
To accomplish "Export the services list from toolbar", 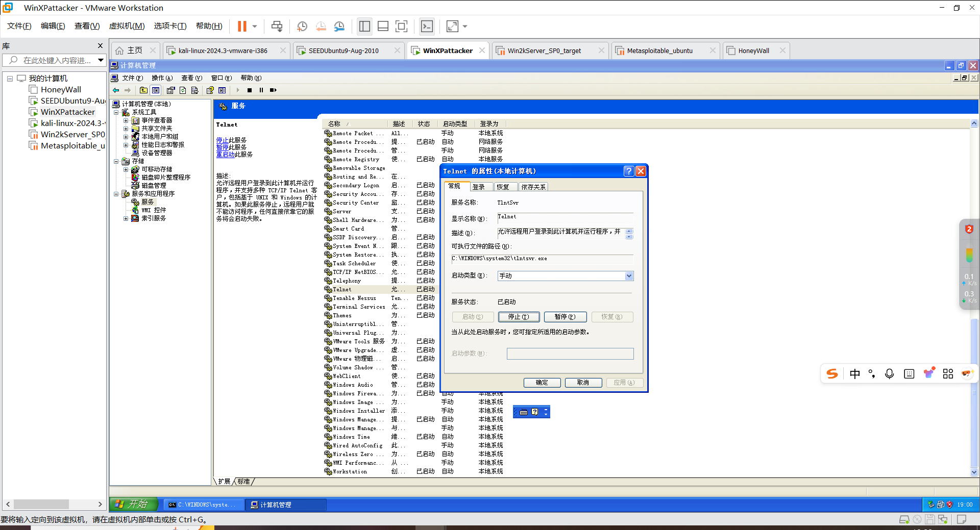I will coord(194,90).
